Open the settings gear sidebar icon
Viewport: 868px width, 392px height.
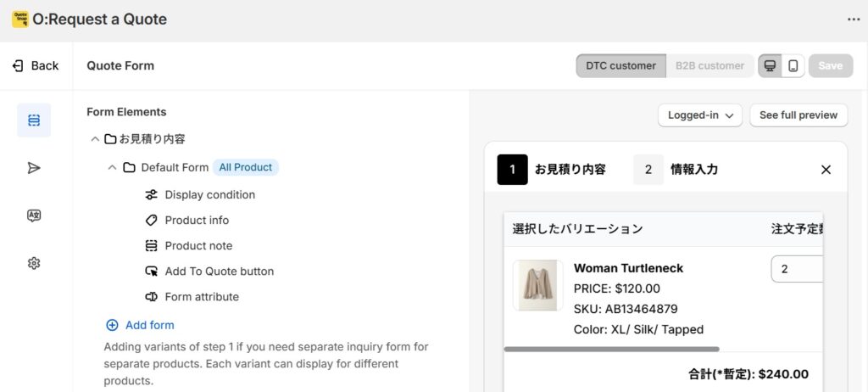click(x=34, y=263)
